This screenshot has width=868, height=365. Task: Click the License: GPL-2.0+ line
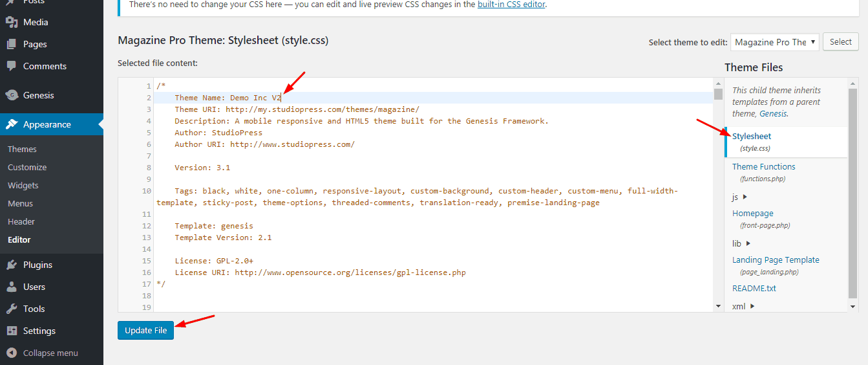point(214,261)
